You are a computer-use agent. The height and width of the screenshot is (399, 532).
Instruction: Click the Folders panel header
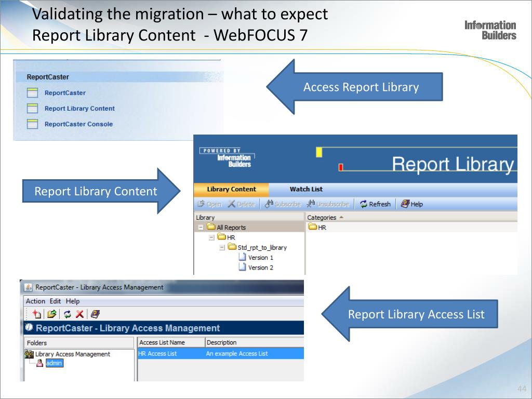[79, 343]
